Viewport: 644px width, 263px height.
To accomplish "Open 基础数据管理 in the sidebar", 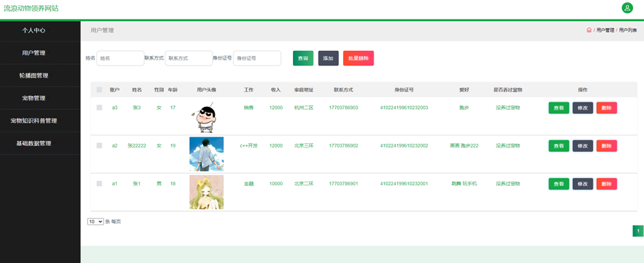I will click(33, 144).
